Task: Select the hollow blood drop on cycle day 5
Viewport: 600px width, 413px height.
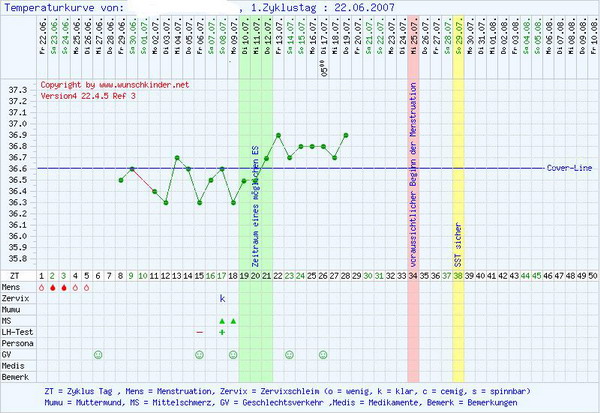Action: pyautogui.click(x=87, y=287)
